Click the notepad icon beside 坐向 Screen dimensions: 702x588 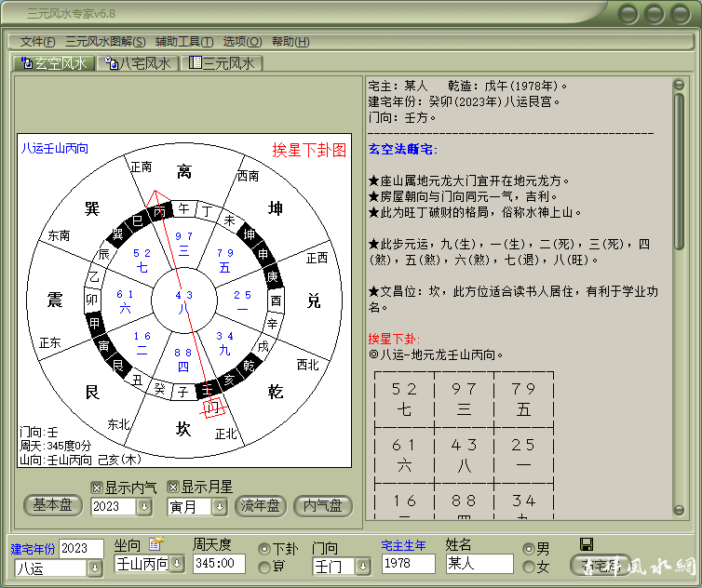coord(155,544)
